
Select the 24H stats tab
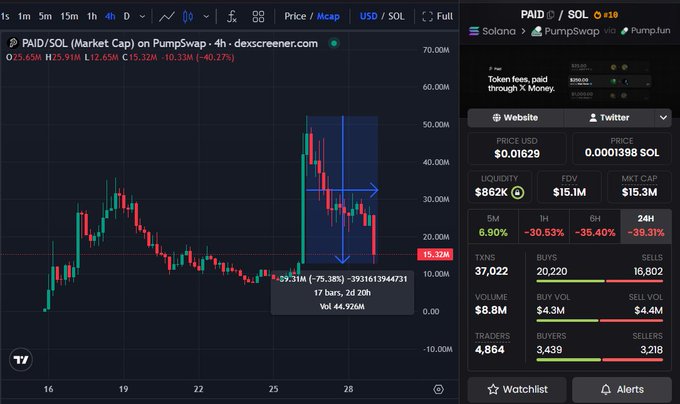pyautogui.click(x=646, y=226)
